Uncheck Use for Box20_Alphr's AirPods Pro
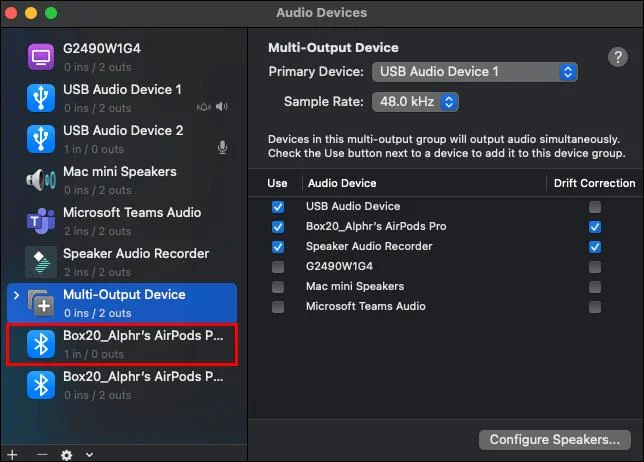The image size is (644, 462). click(278, 227)
